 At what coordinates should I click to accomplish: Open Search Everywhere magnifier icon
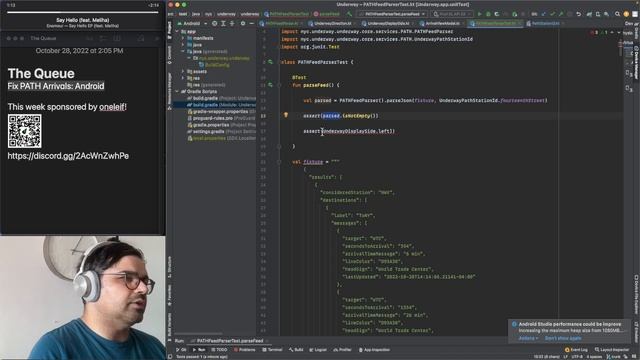(618, 14)
